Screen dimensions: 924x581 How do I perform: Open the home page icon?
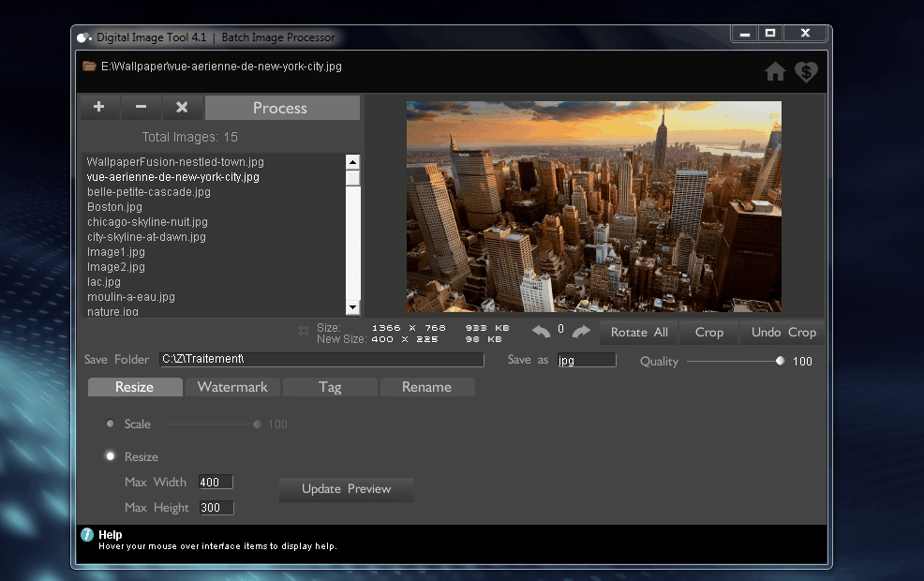tap(775, 72)
